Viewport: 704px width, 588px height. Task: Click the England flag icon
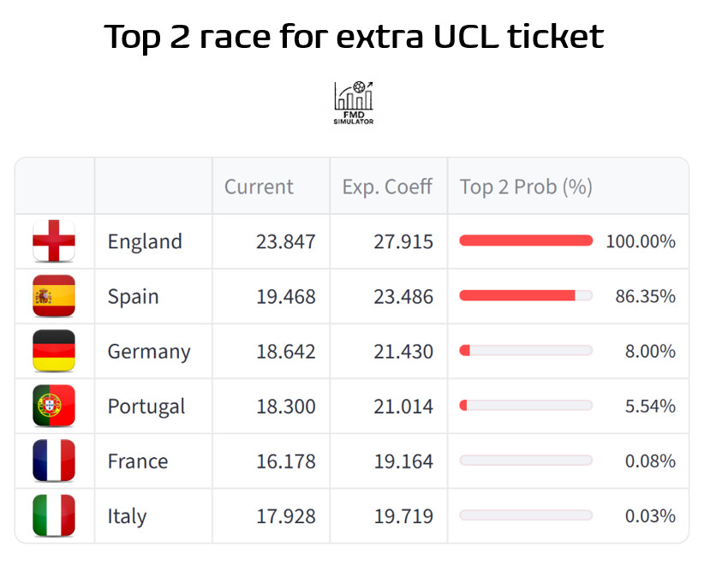coord(54,241)
